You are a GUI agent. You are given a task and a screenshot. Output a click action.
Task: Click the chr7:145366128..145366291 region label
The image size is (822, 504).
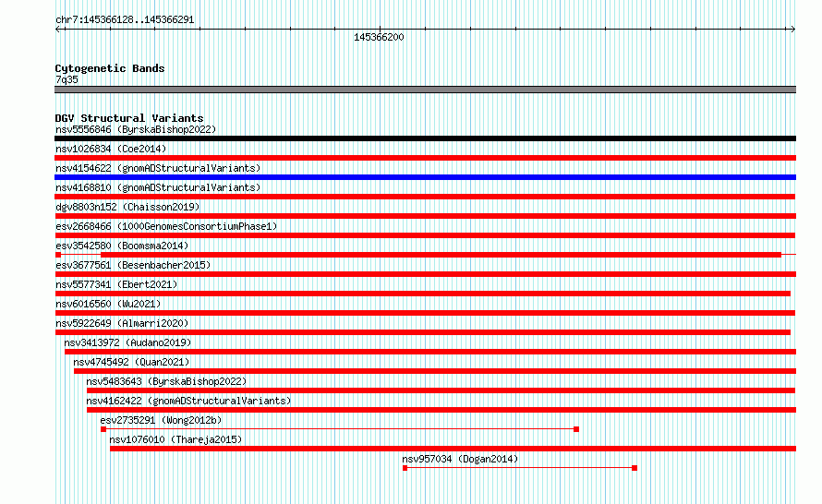(125, 19)
